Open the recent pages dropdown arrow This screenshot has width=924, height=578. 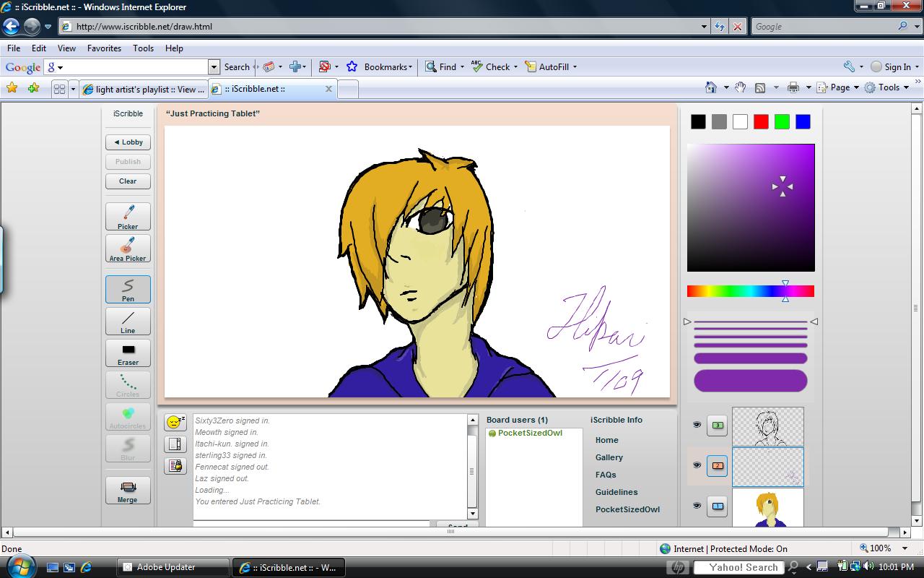48,27
